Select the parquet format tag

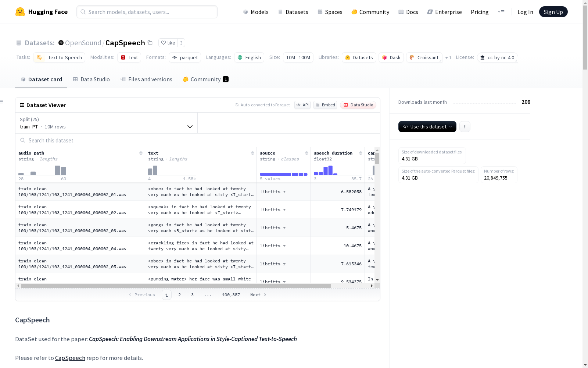185,57
